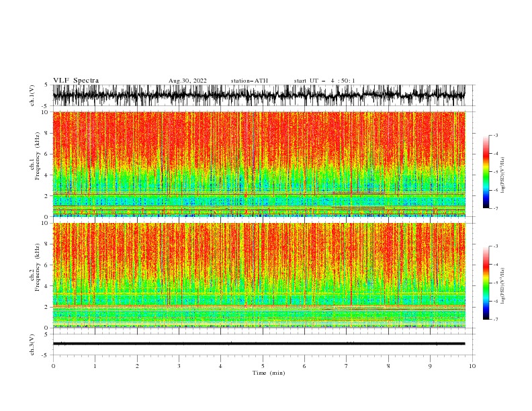Click the time axis tick label "10"
Screen dimensions: 532x411
[472, 366]
